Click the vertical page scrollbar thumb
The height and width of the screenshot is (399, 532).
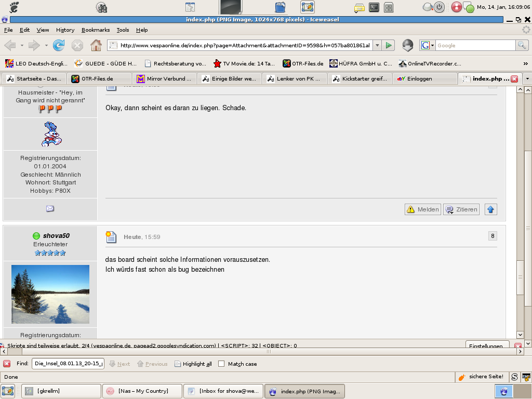coord(521,276)
